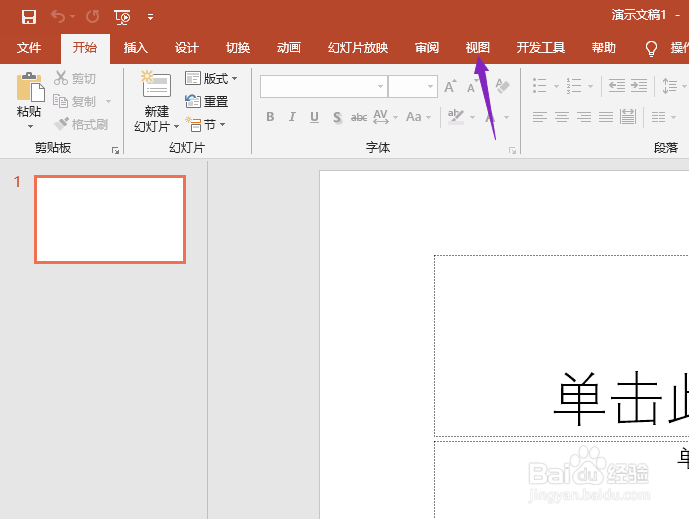Expand the 复制 (Copy) dropdown arrow
The height and width of the screenshot is (519, 689).
click(108, 102)
